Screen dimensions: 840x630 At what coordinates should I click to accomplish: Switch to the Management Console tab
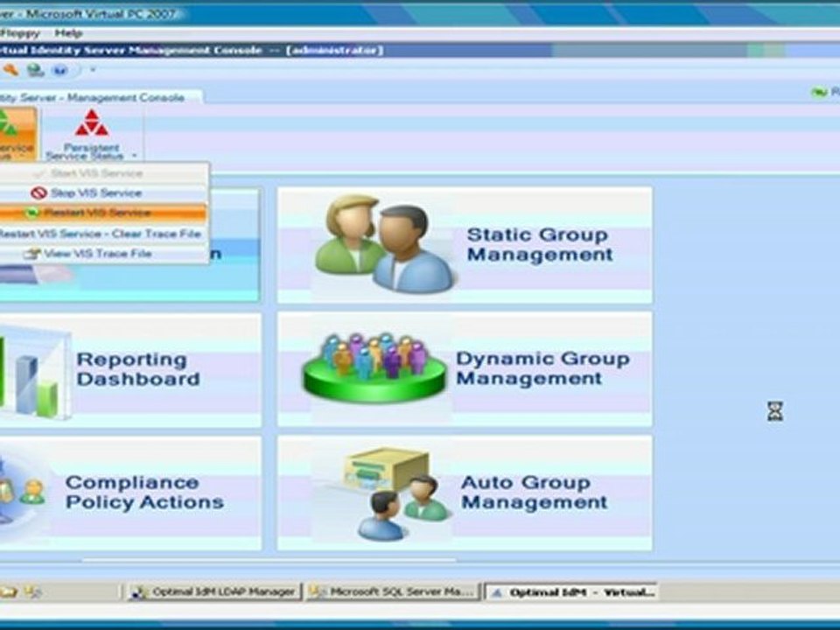click(x=101, y=97)
